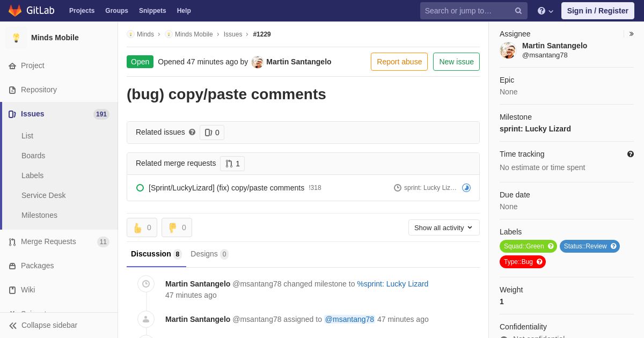The height and width of the screenshot is (338, 644).
Task: Click open merge request status circle
Action: pos(140,188)
